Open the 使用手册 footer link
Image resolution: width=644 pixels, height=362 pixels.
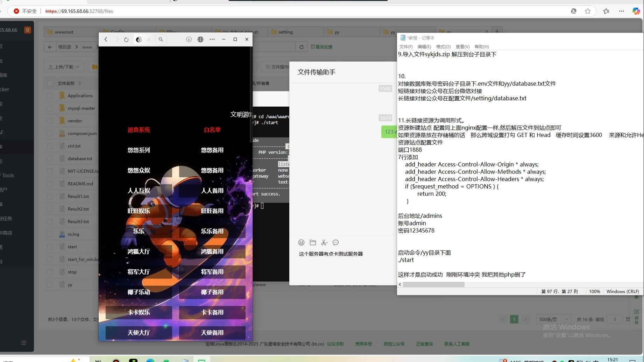[363, 344]
